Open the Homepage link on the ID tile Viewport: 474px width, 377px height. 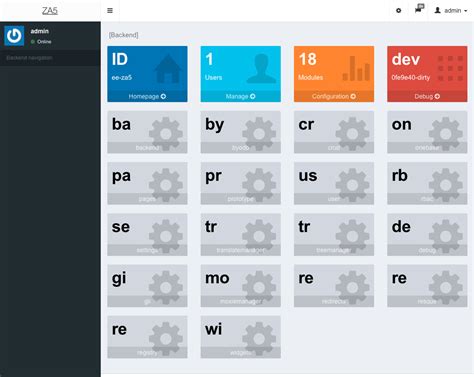tap(147, 96)
